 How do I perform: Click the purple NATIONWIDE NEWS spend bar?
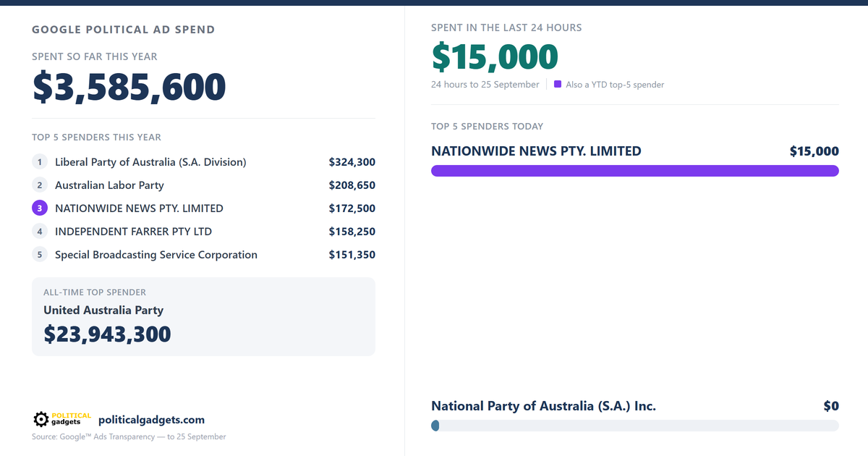tap(635, 171)
